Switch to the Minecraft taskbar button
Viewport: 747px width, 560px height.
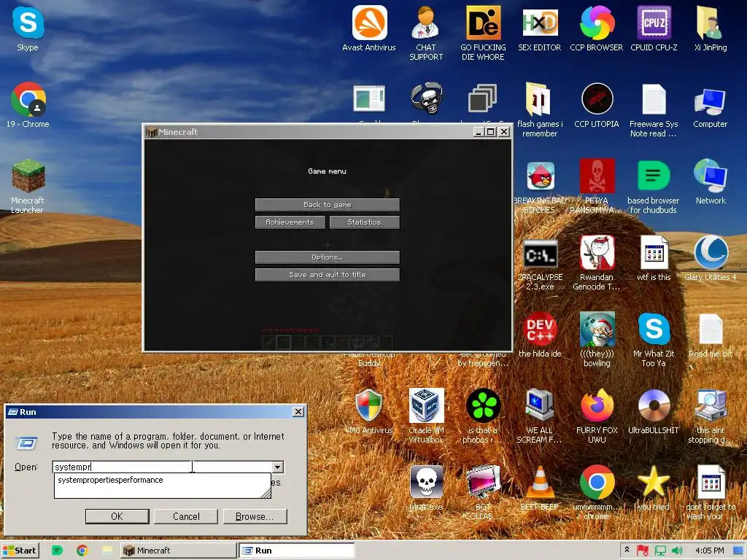(178, 551)
